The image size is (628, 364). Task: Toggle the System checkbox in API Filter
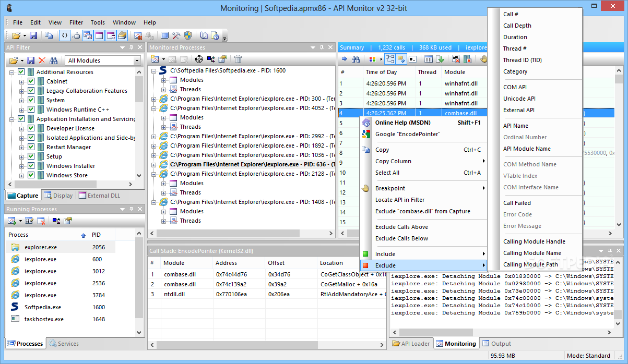coord(31,100)
